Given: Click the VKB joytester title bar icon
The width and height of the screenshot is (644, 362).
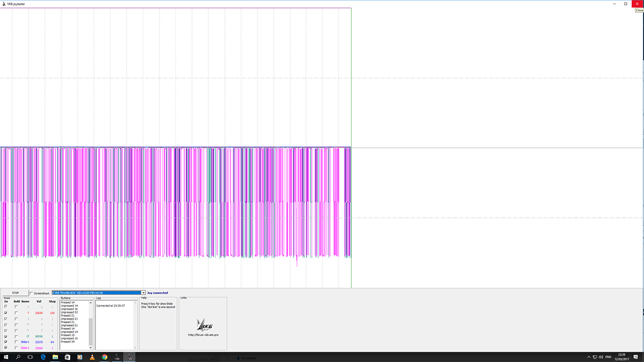Looking at the screenshot, I should (x=4, y=3).
